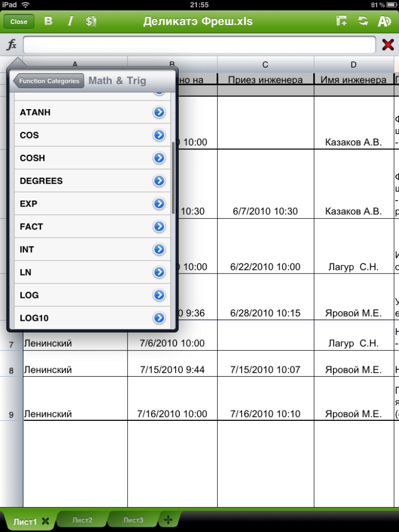Image resolution: width=399 pixels, height=532 pixels.
Task: Toggle bold formatting in the toolbar
Action: (48, 21)
